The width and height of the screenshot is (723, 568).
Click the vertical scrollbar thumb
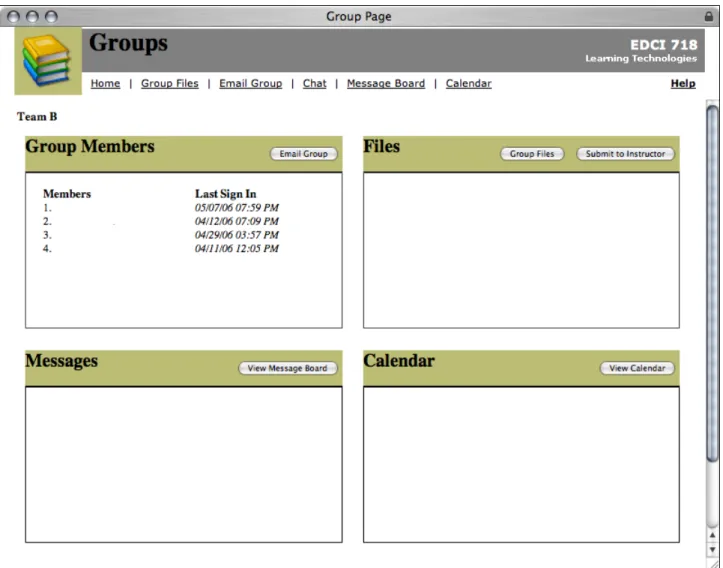(712, 283)
